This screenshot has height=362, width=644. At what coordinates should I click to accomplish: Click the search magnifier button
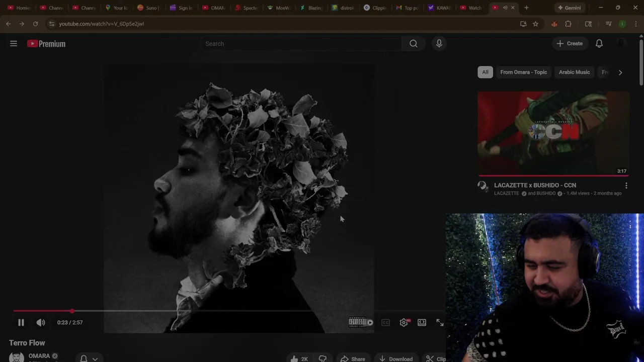click(x=414, y=44)
